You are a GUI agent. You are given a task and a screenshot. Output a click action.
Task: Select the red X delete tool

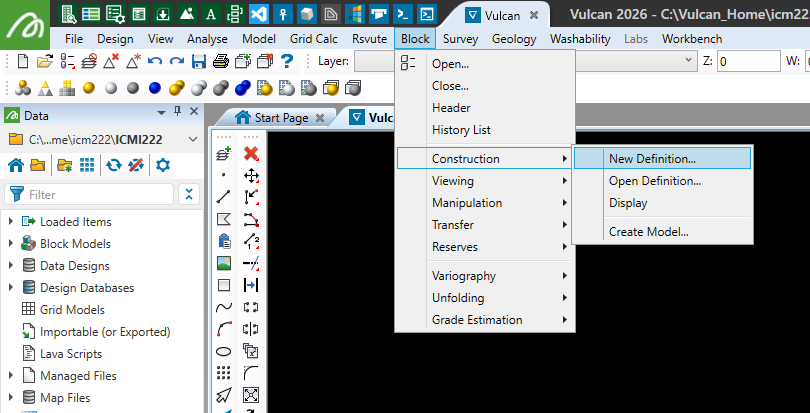(251, 154)
